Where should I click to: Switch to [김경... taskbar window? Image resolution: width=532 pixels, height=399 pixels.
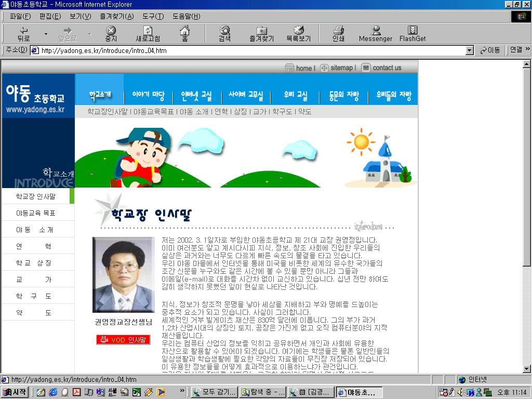tap(311, 392)
